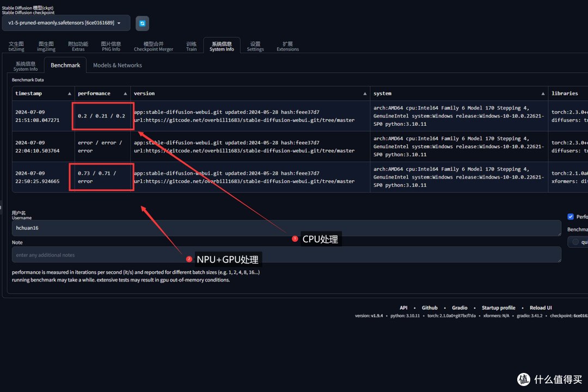Click the version: v1.9.4 footer text
Screen dimensions: 588x392
point(369,316)
